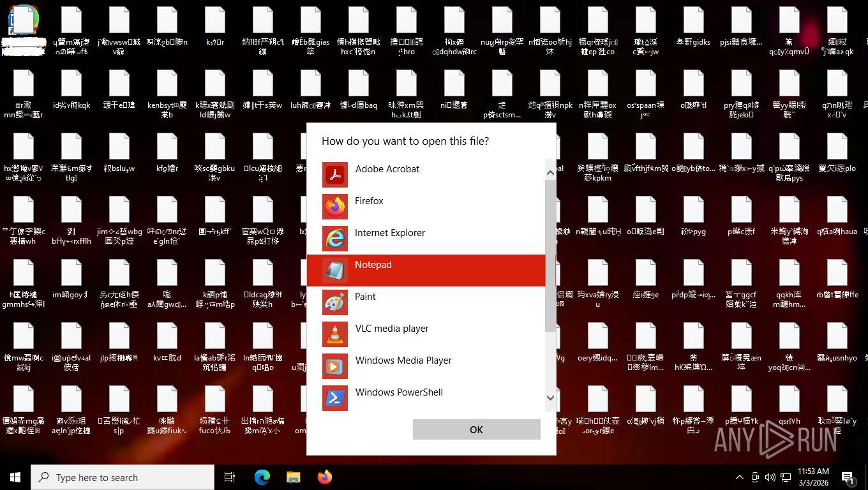Image resolution: width=868 pixels, height=490 pixels.
Task: Click the highlighted Notepad entry label
Action: point(373,265)
